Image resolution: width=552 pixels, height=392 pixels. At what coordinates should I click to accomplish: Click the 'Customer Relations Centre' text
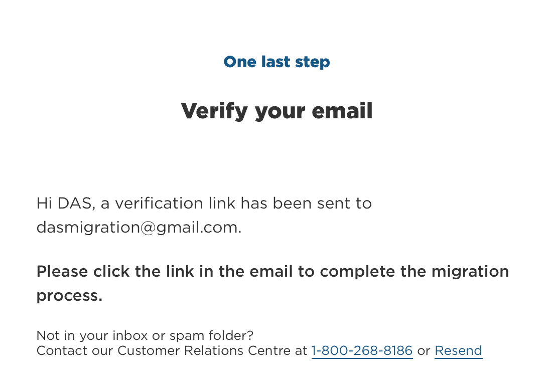(206, 350)
